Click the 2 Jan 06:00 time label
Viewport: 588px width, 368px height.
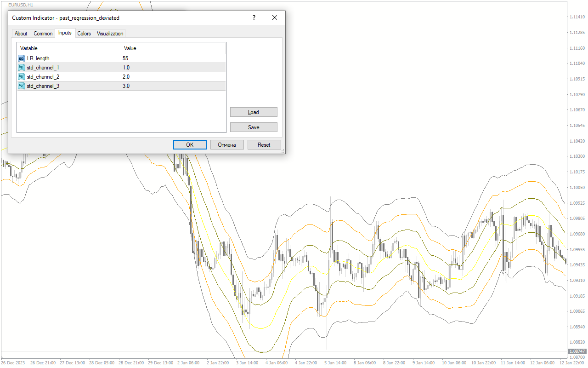pyautogui.click(x=188, y=362)
